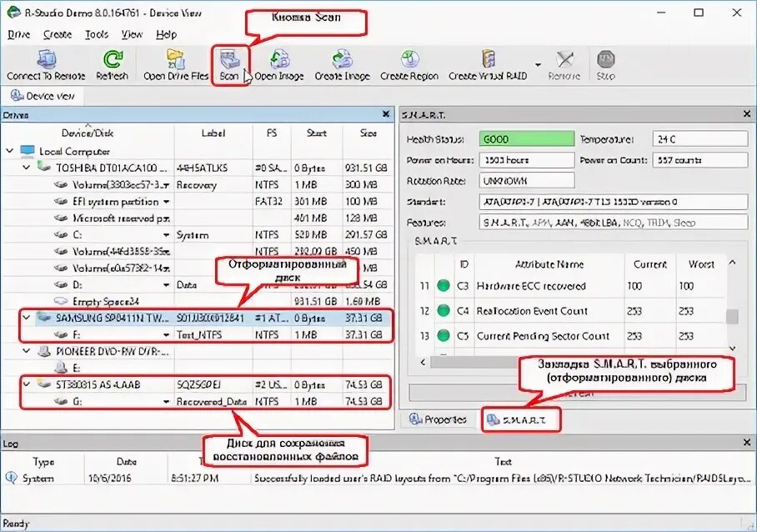Select the G: Recovered_Data partition
The height and width of the screenshot is (532, 757).
(206, 401)
